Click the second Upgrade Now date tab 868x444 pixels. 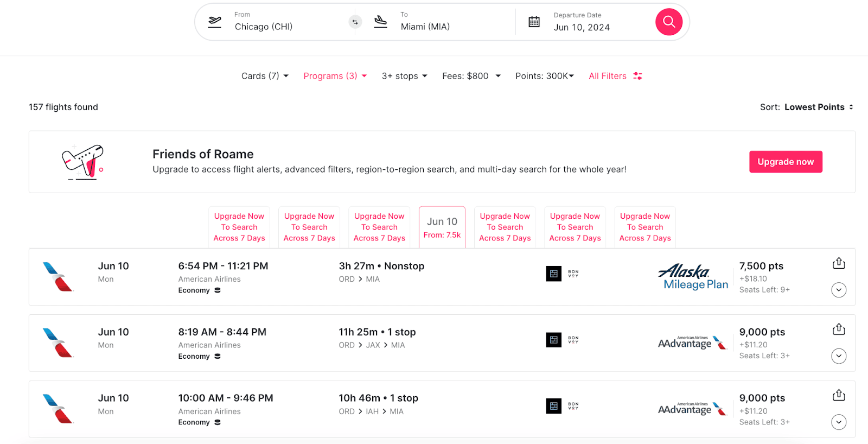[309, 227]
